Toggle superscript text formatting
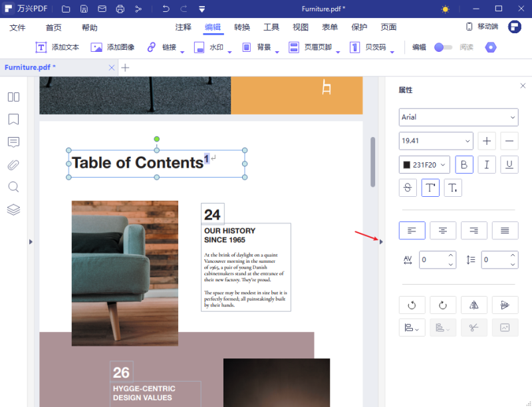 click(x=430, y=188)
